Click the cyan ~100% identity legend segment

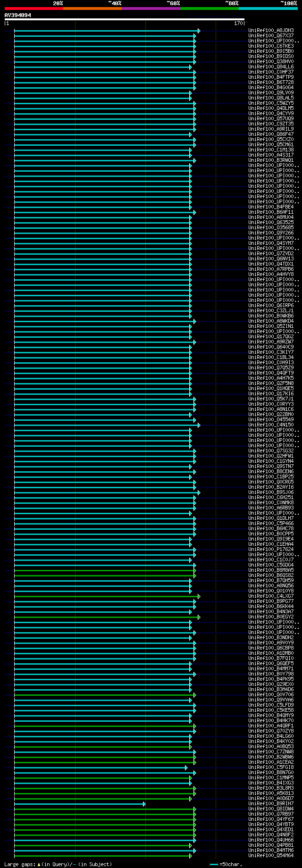pyautogui.click(x=268, y=8)
